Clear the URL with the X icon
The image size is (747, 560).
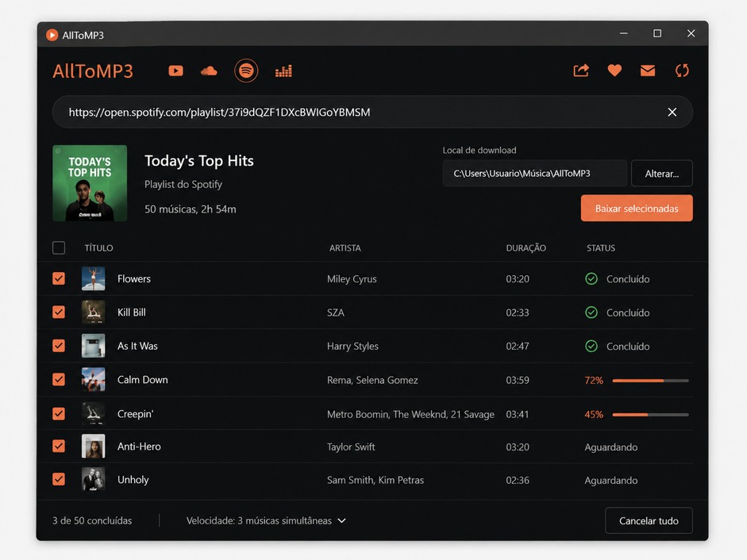[672, 112]
